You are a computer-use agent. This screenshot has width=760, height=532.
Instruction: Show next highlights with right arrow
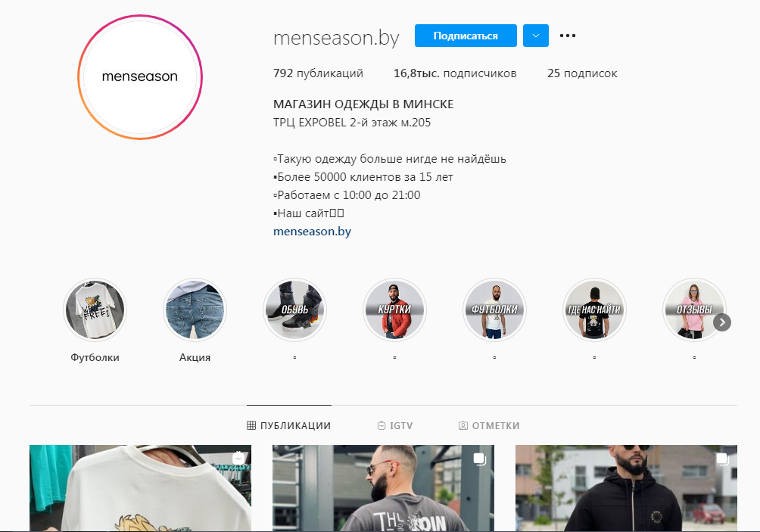[x=722, y=322]
